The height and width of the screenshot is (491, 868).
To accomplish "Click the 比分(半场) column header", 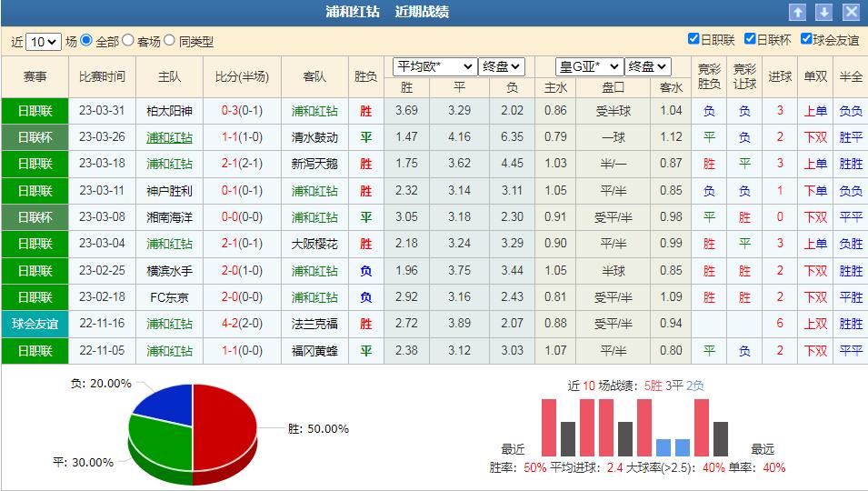I will click(x=242, y=77).
